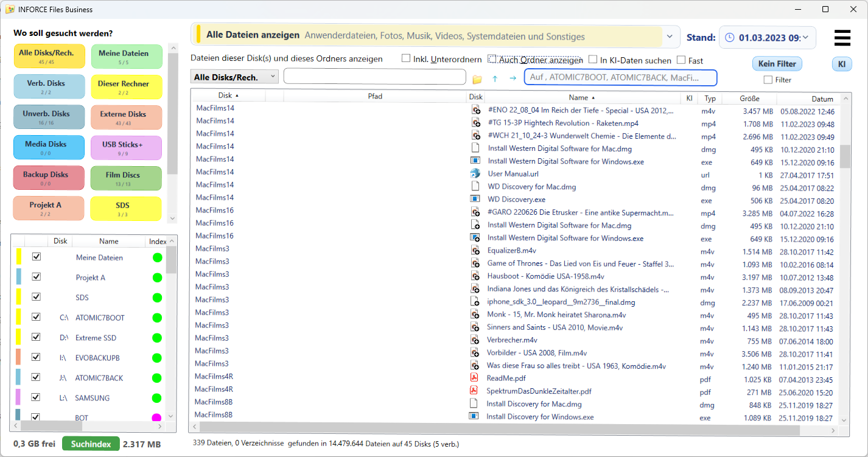Click the clock icon beside Stand date
This screenshot has height=457, width=868.
pyautogui.click(x=730, y=38)
